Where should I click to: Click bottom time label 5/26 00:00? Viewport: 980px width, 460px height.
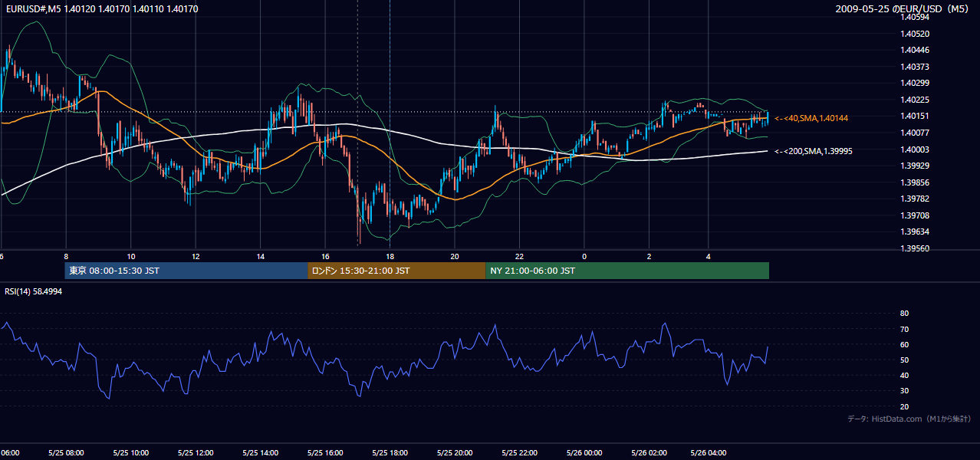[x=583, y=452]
